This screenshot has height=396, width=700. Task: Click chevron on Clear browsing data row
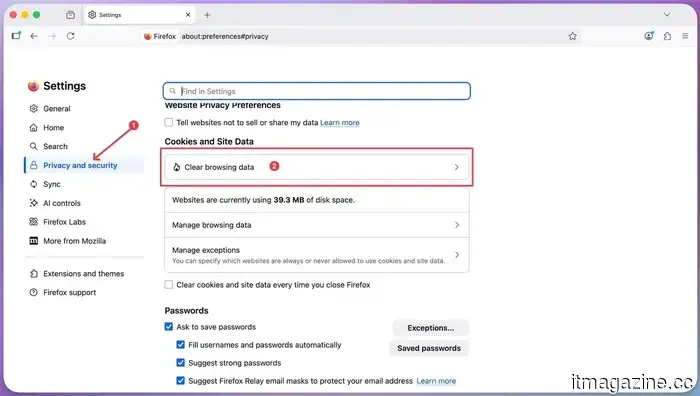tap(456, 167)
